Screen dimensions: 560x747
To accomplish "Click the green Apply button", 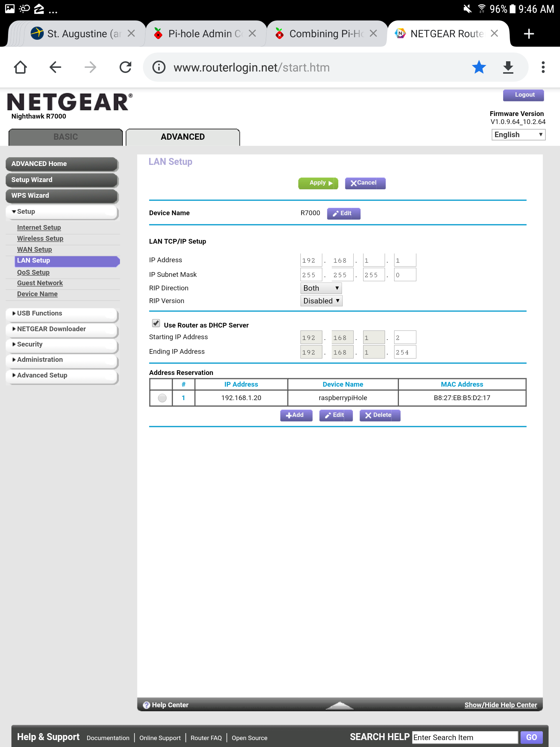I will pyautogui.click(x=318, y=183).
